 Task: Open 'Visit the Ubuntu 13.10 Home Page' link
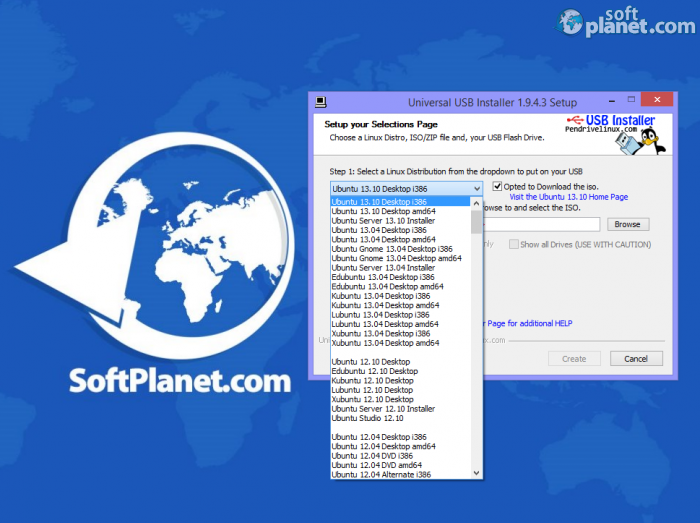click(x=568, y=197)
